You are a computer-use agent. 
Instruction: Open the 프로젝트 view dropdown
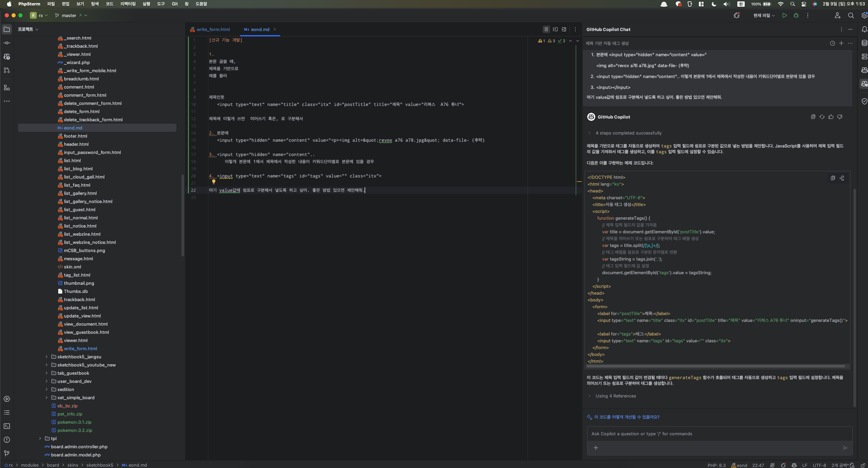pyautogui.click(x=28, y=29)
